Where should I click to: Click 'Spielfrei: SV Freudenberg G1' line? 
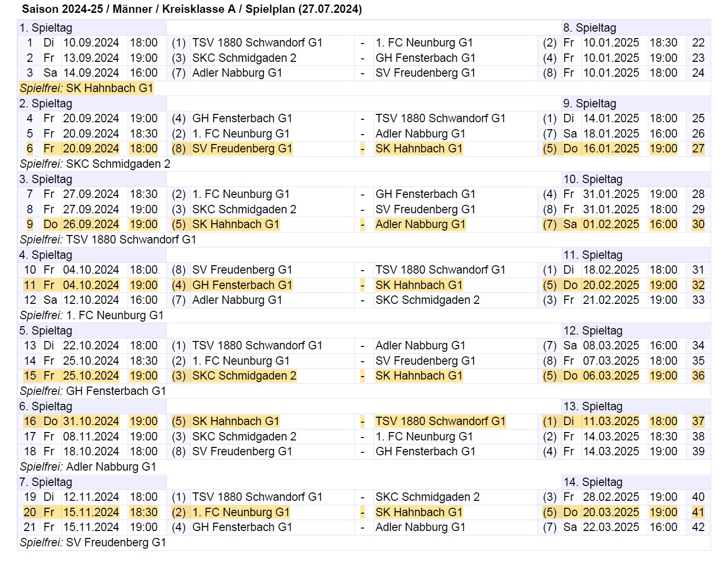tap(93, 542)
